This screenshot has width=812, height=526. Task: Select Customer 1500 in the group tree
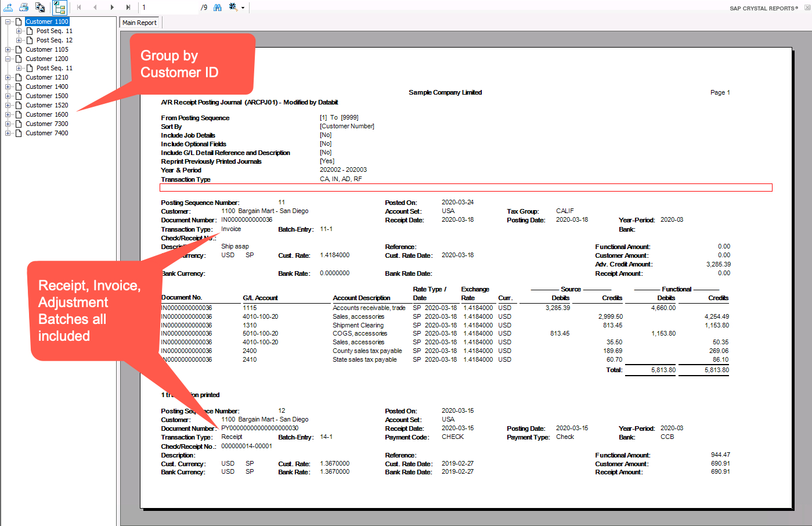pyautogui.click(x=47, y=96)
